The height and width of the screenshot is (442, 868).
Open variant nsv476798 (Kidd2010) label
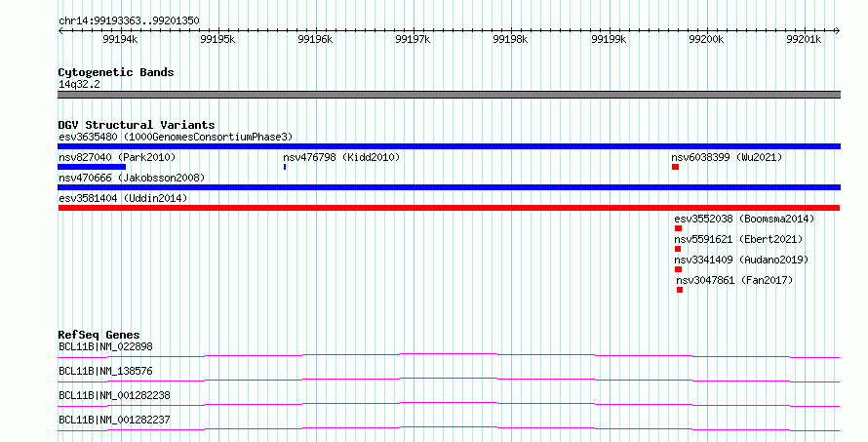[x=341, y=157]
